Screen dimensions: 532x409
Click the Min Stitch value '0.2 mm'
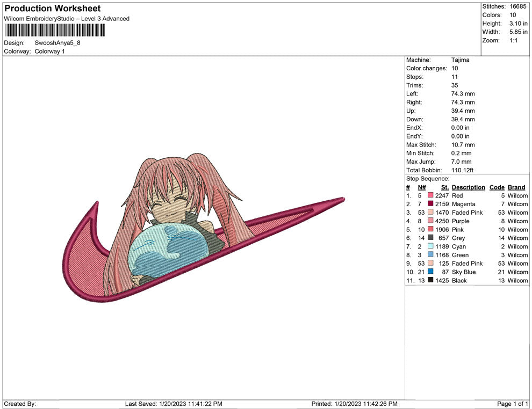(x=461, y=153)
